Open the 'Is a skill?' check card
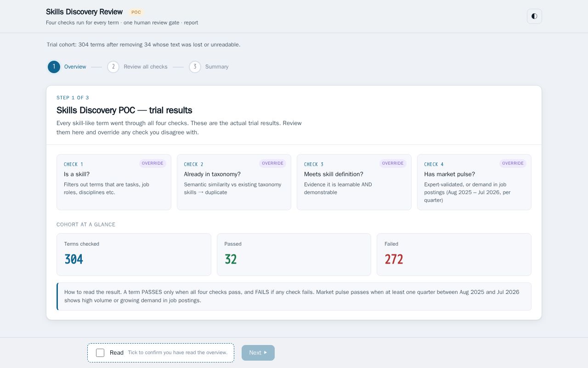This screenshot has width=588, height=368. coord(114,182)
